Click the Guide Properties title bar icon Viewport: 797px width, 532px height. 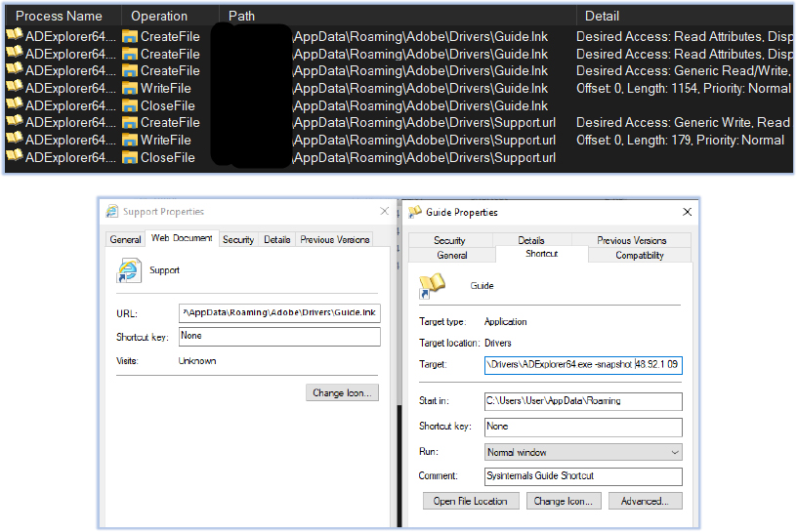[x=415, y=212]
